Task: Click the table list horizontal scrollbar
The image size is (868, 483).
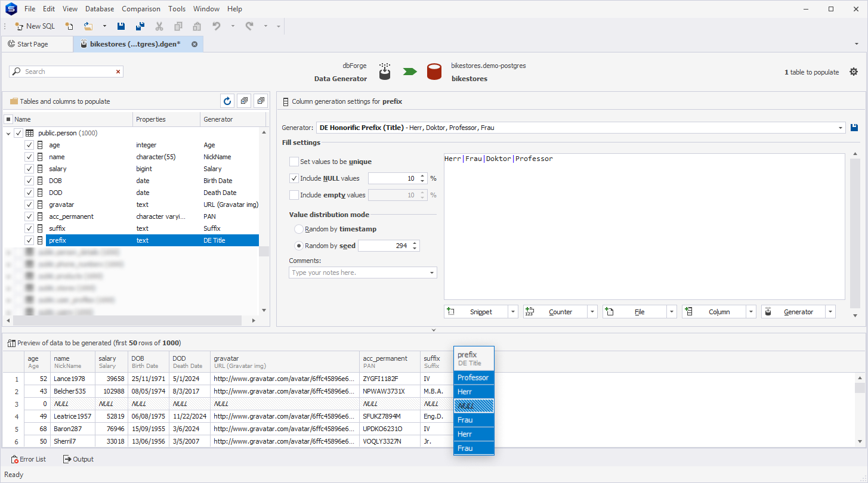Action: tap(126, 320)
